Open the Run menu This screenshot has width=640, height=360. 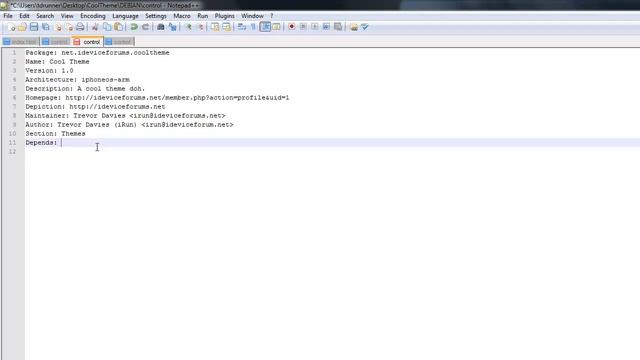(x=202, y=16)
